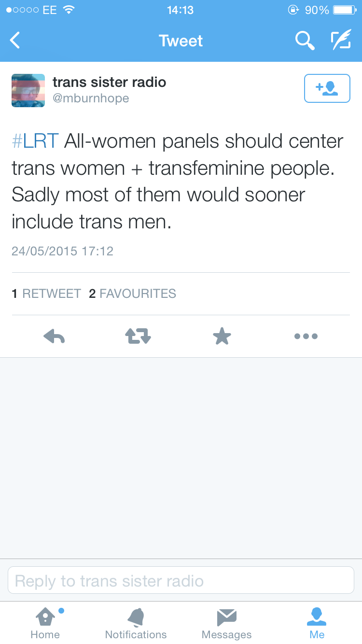362x644 pixels.
Task: Open search with magnifying glass icon
Action: pyautogui.click(x=305, y=41)
